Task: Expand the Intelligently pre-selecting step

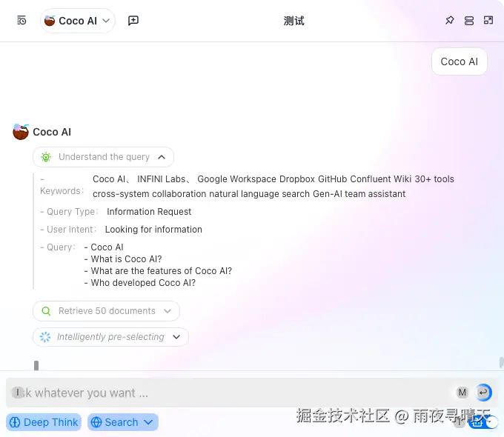Action: (110, 337)
